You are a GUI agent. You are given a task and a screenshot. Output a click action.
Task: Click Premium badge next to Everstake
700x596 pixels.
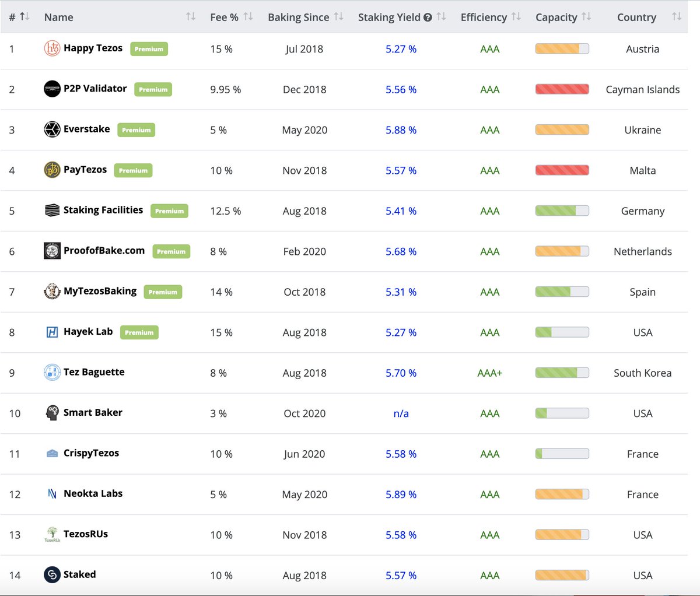pyautogui.click(x=136, y=130)
